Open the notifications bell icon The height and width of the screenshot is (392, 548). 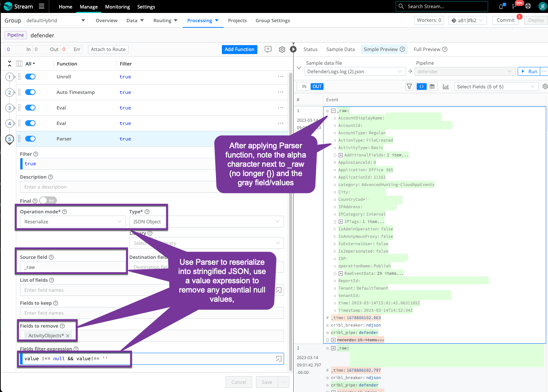[x=501, y=6]
